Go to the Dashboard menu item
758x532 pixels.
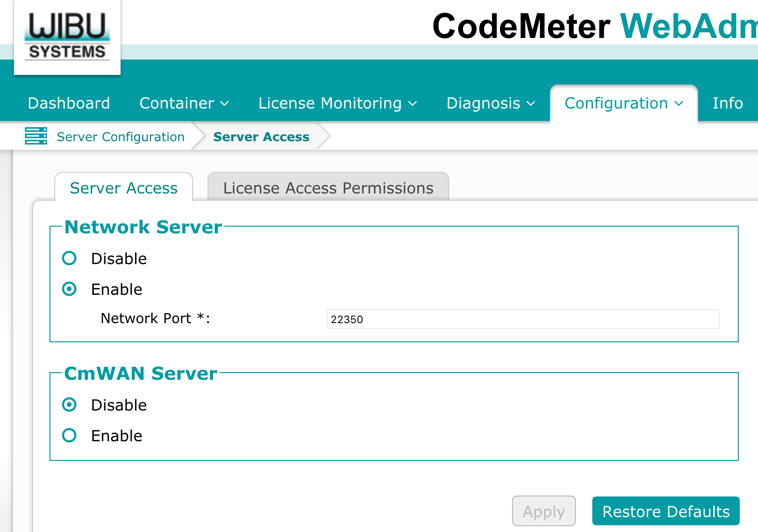(x=69, y=103)
